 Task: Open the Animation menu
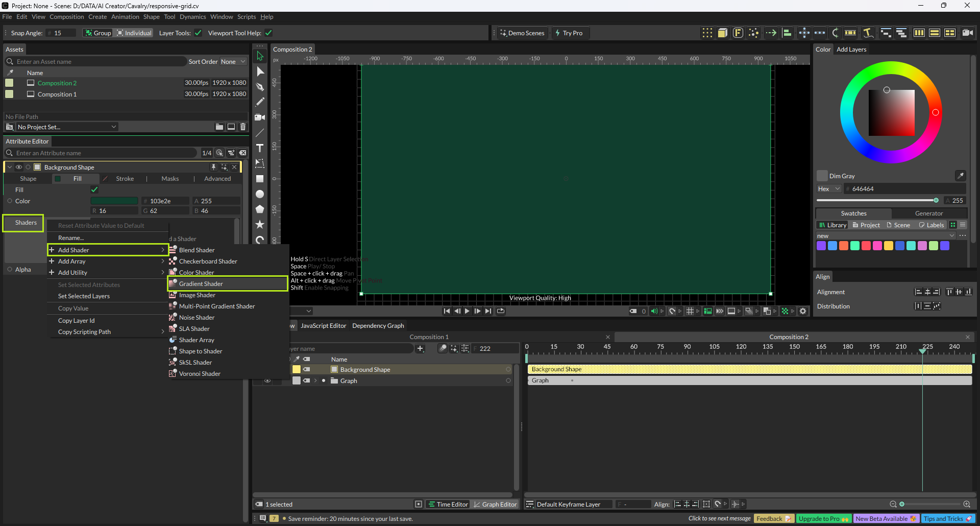pos(125,17)
